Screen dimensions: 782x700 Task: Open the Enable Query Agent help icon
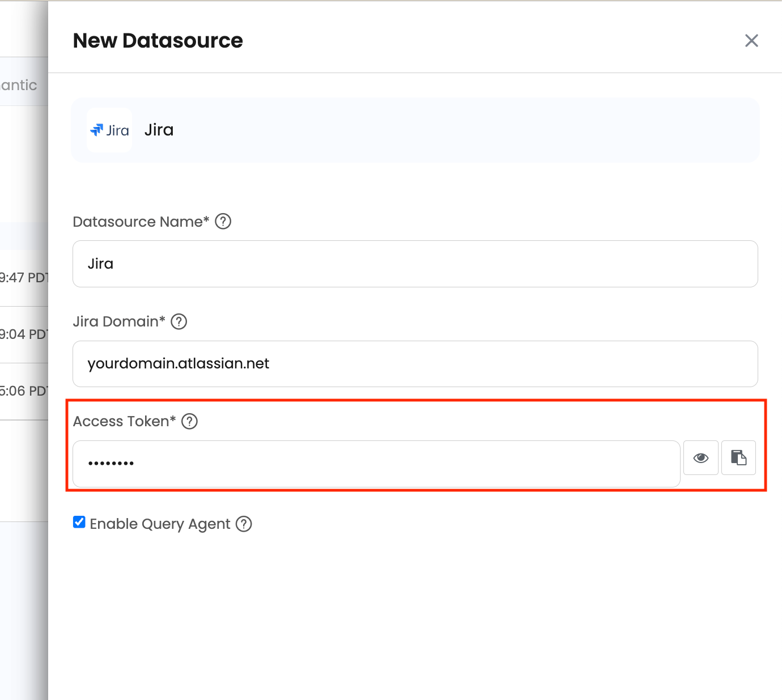(x=244, y=524)
